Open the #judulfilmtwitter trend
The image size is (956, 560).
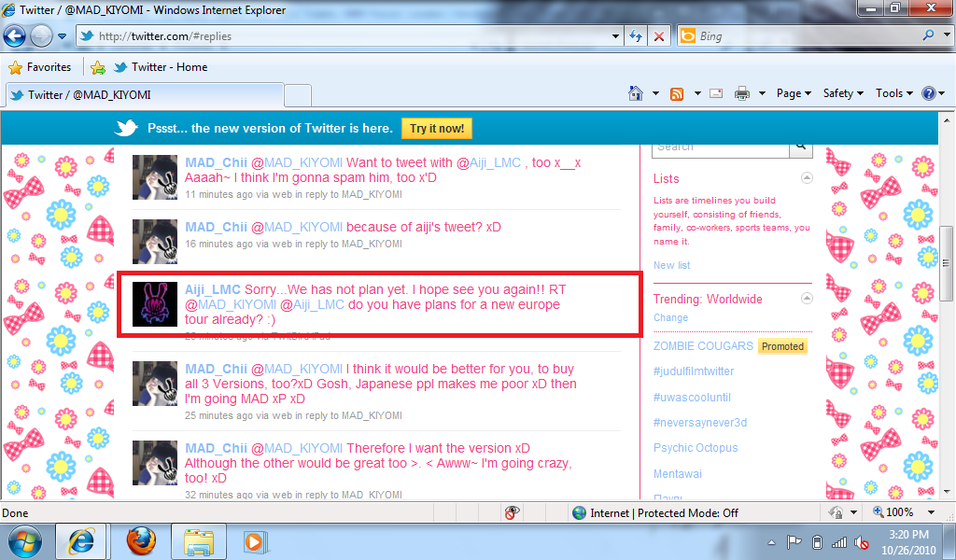coord(694,371)
